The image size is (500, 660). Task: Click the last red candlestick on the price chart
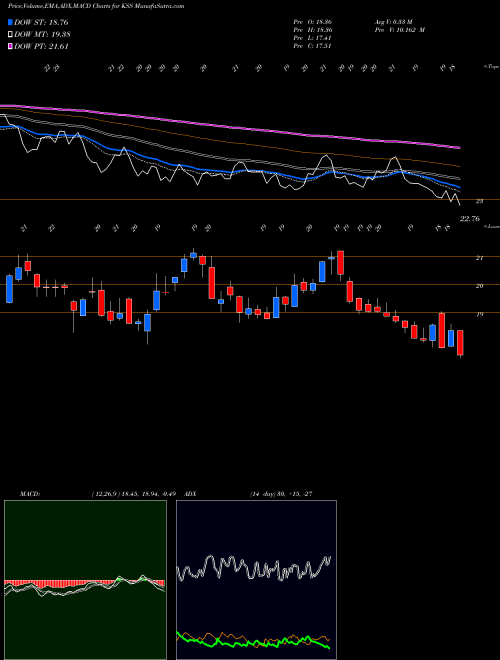pyautogui.click(x=460, y=343)
